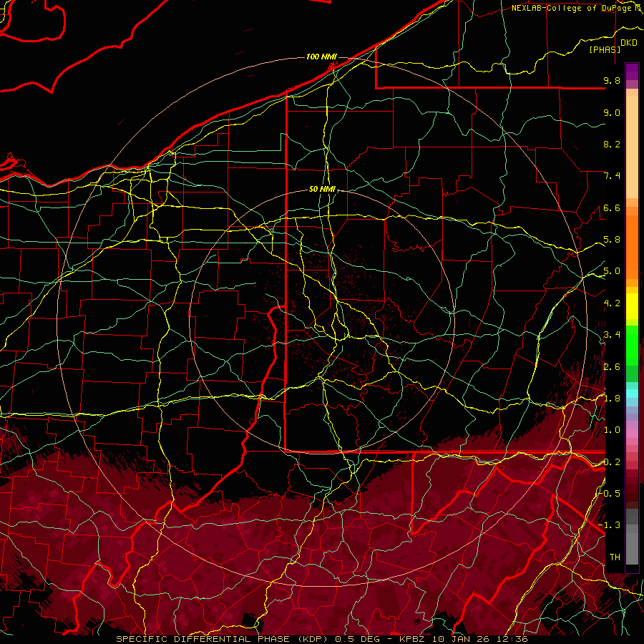Pick the pink segment of the color bar
Viewport: 644px width, 644px height.
coord(632,434)
